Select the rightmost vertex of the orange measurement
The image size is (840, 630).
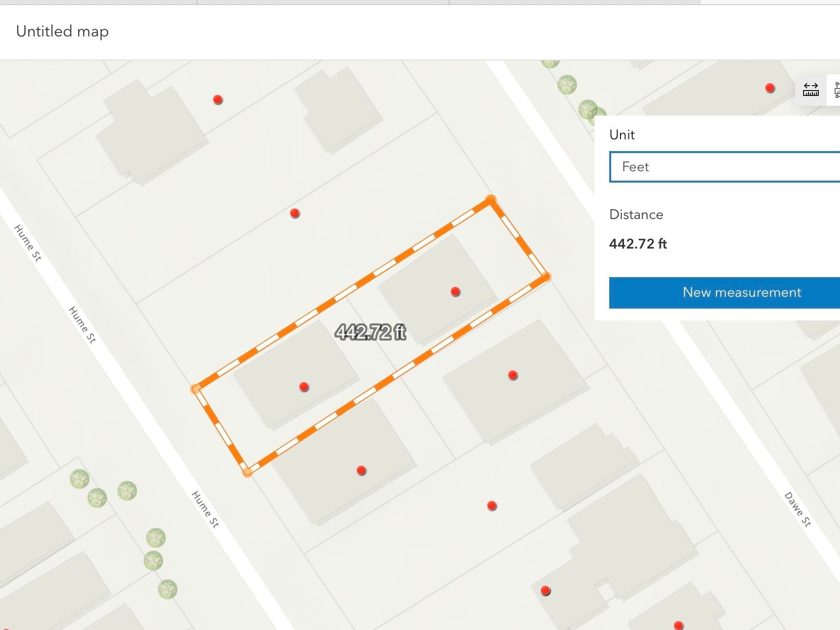pos(546,278)
